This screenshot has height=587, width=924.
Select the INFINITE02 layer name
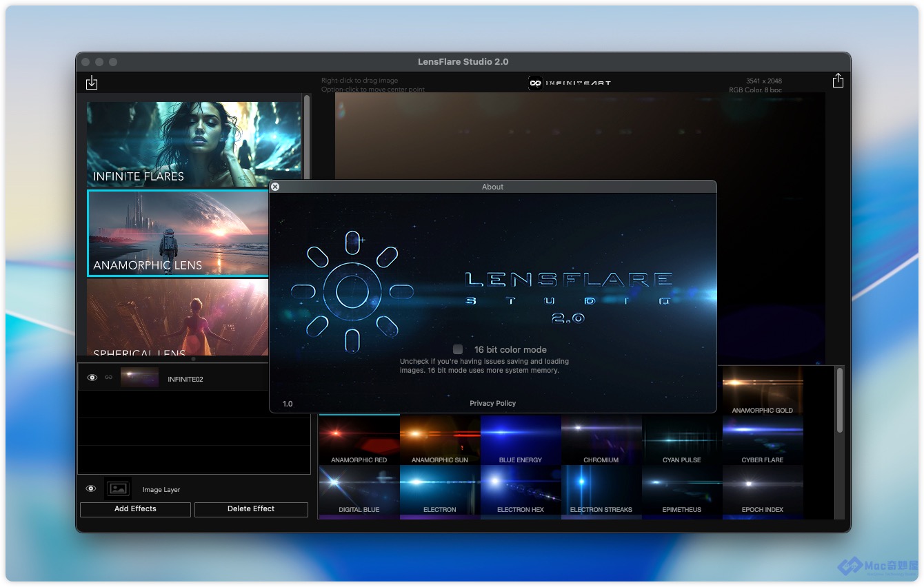tap(185, 379)
